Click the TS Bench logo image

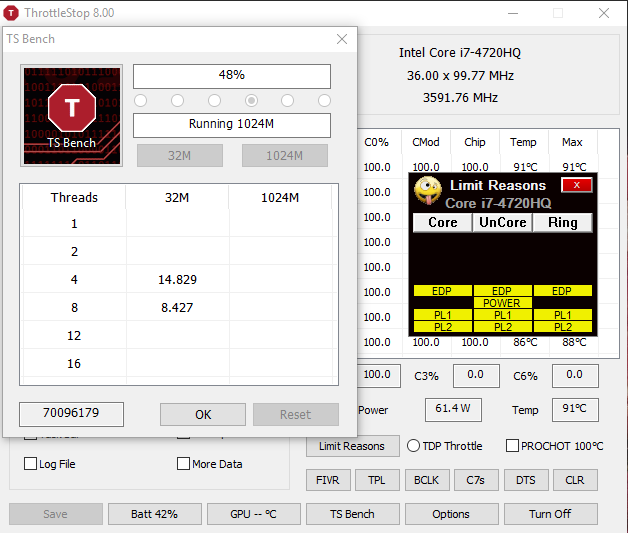pyautogui.click(x=72, y=116)
